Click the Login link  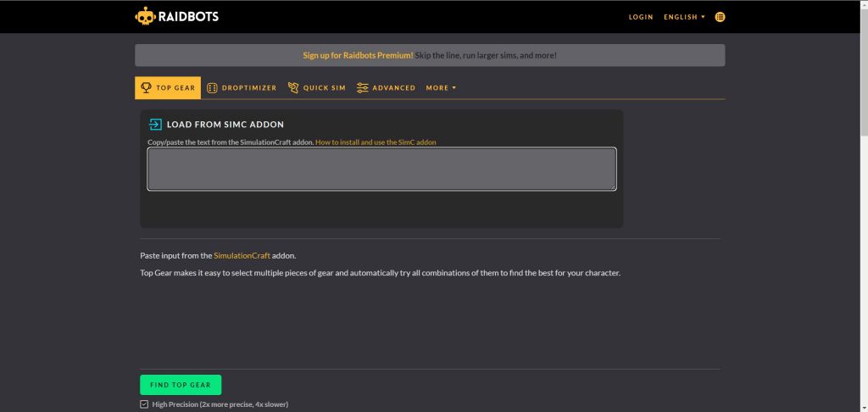point(641,17)
